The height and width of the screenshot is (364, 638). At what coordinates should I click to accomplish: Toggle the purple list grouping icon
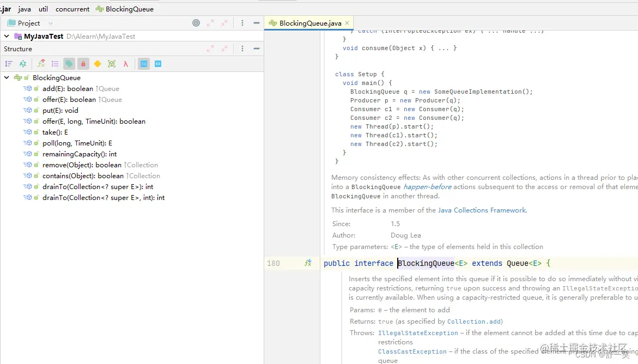[55, 64]
